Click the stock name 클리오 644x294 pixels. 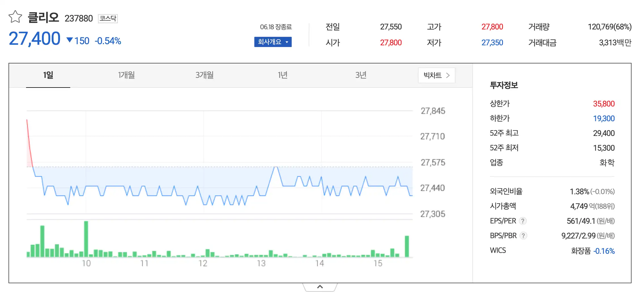pyautogui.click(x=43, y=18)
